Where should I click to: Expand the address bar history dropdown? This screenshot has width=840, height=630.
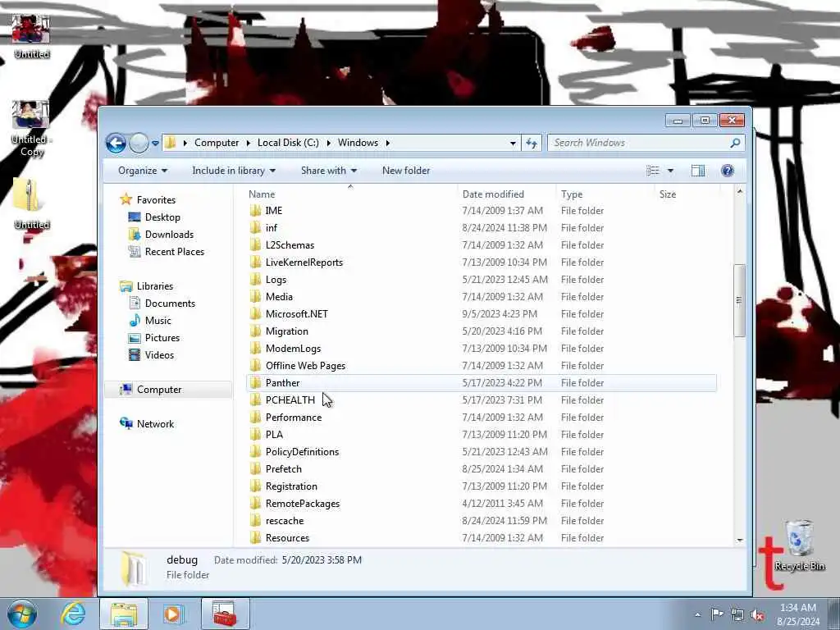(513, 144)
